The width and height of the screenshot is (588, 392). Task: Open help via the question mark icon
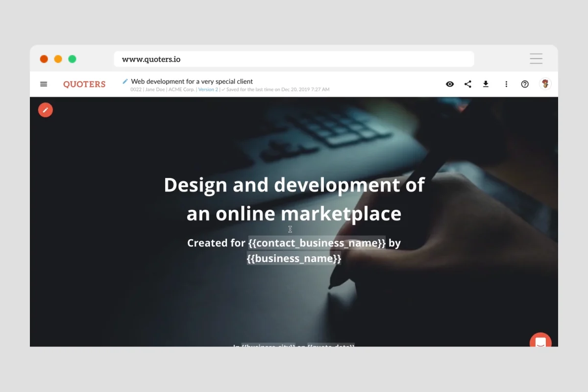(x=525, y=84)
